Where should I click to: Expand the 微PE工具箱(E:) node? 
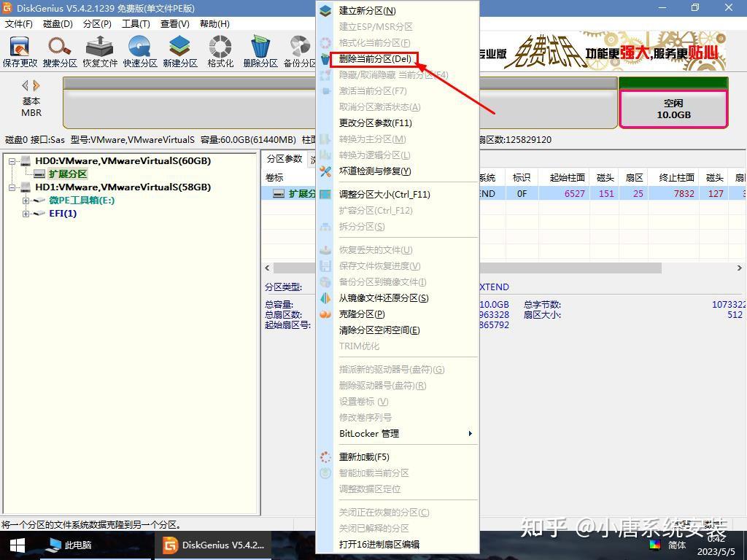pyautogui.click(x=26, y=201)
